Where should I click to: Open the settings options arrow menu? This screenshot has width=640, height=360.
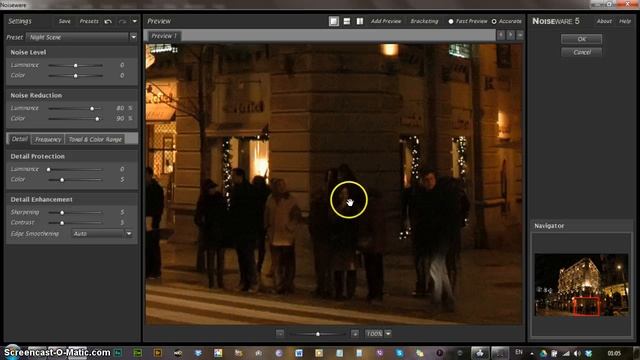click(135, 21)
